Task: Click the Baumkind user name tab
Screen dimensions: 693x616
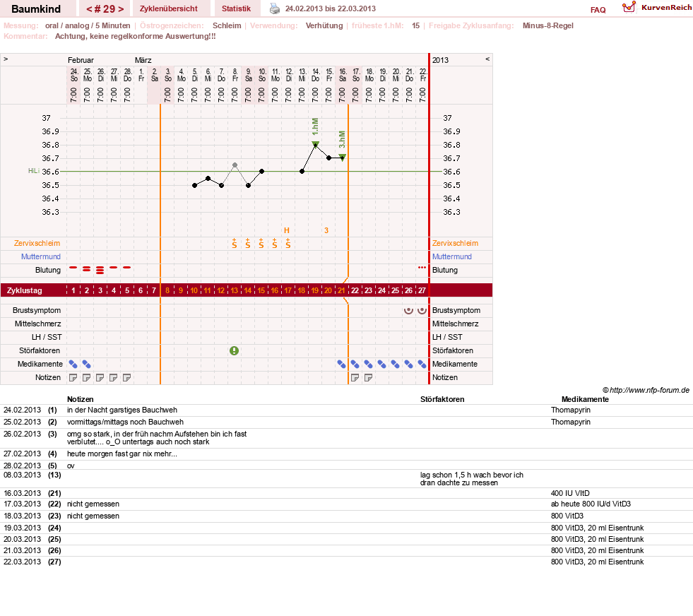Action: pos(36,8)
